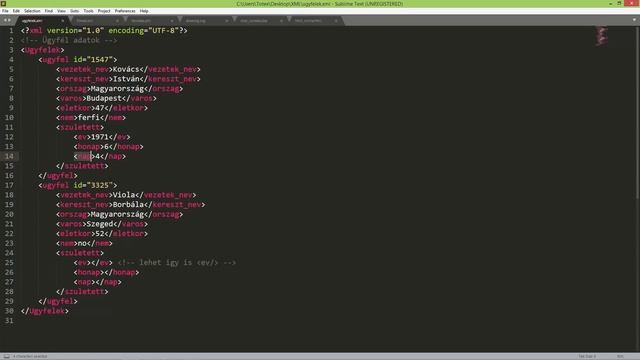The image size is (640, 360).
Task: Click the empty <honap></honap> on line 26
Action: (106, 273)
